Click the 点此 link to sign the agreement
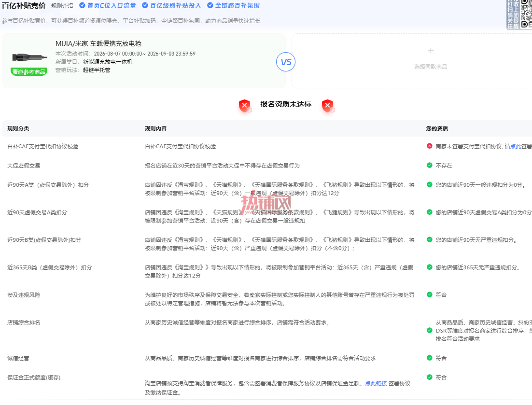 pos(516,146)
